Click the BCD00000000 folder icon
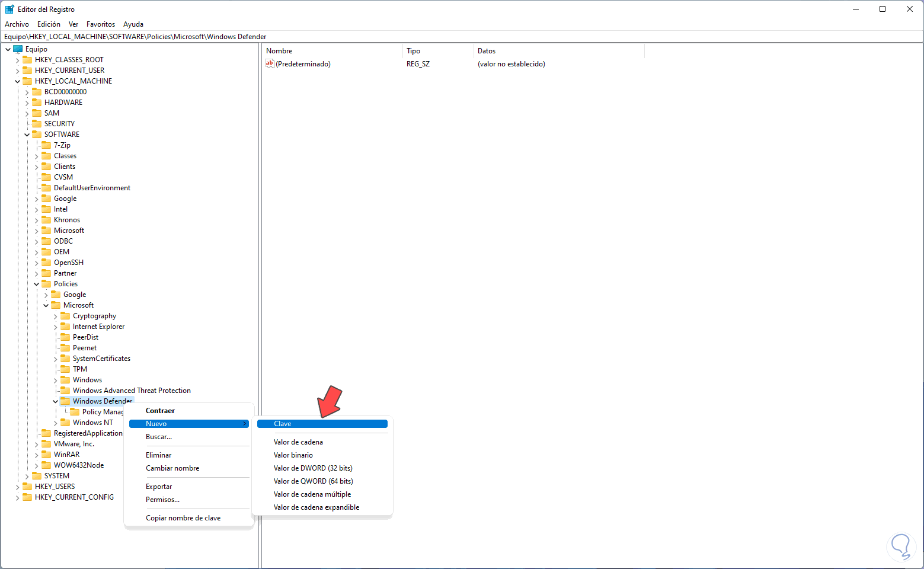 37,92
